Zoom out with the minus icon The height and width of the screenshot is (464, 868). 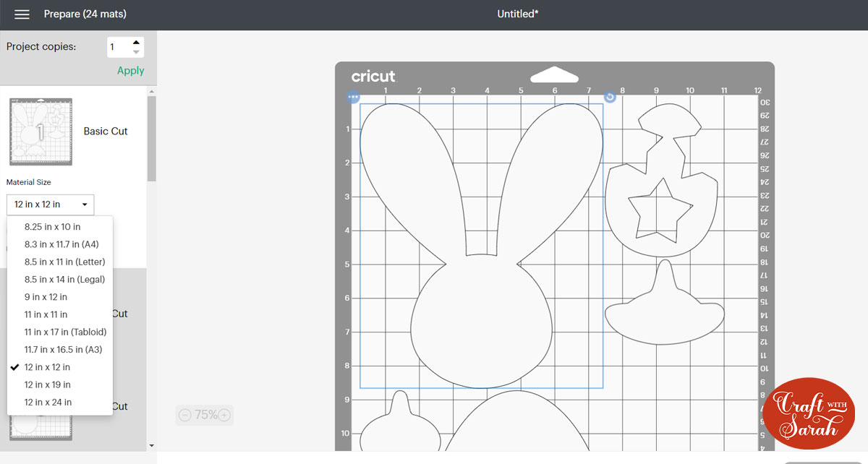click(184, 415)
